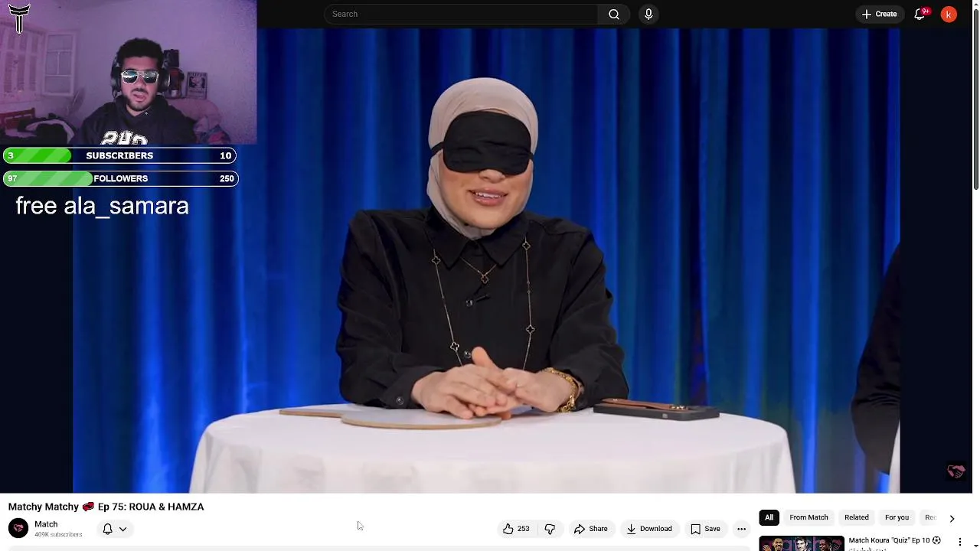Open more actions ellipsis menu

[741, 529]
